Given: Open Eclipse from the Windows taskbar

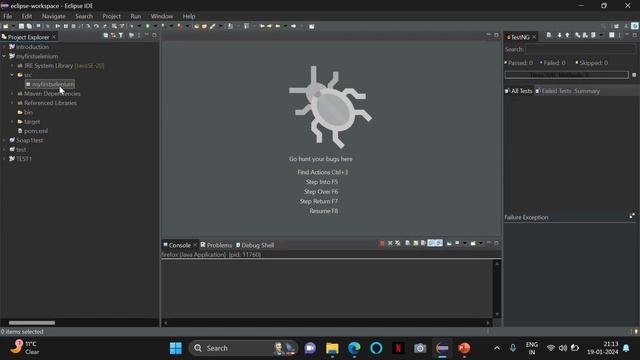Looking at the screenshot, I should coord(442,348).
